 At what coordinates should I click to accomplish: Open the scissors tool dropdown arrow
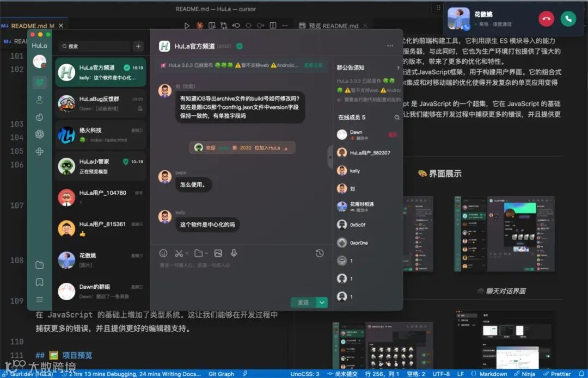(187, 253)
